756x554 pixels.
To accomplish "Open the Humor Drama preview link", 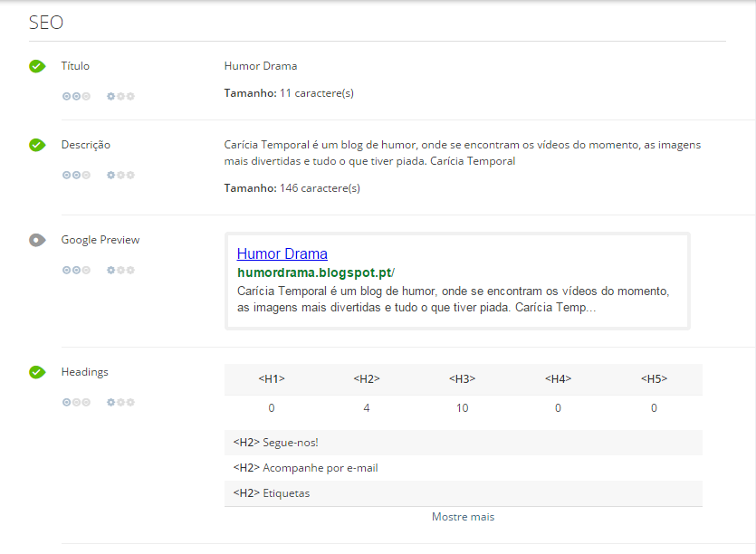I will coord(282,253).
